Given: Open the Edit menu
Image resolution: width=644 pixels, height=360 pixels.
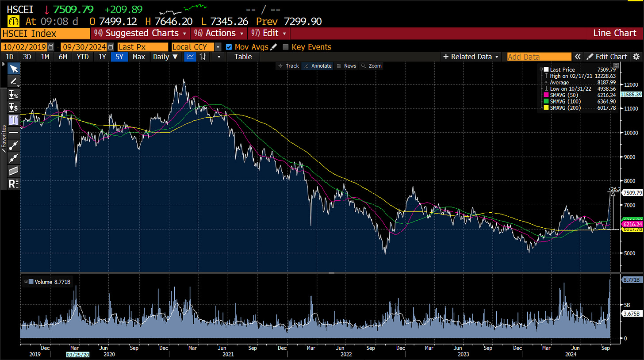Looking at the screenshot, I should pyautogui.click(x=268, y=33).
